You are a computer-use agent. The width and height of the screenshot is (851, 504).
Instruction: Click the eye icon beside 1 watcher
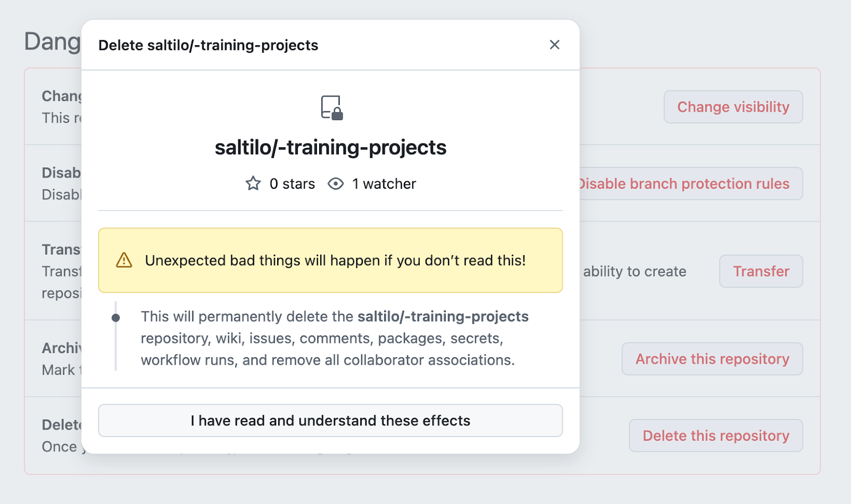[x=335, y=183]
